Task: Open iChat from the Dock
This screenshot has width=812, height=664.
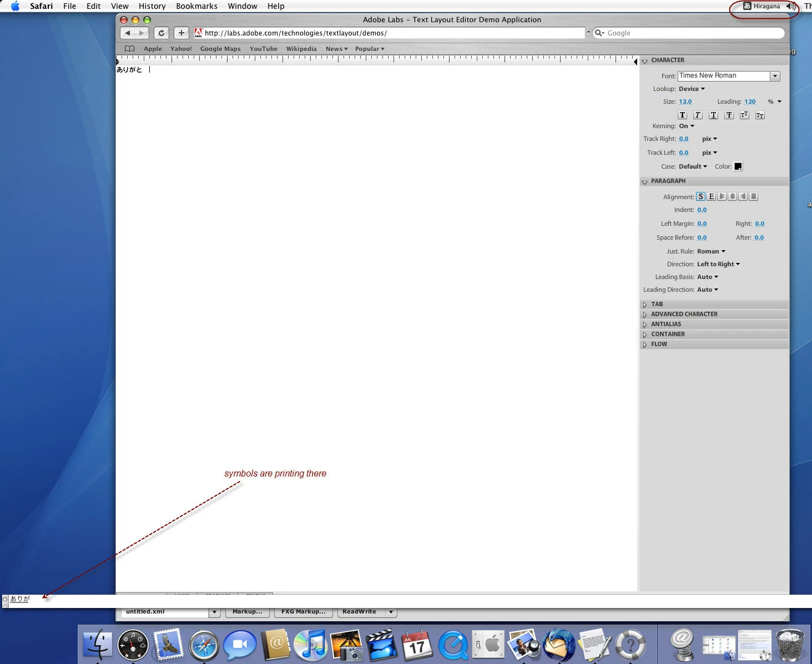Action: (x=239, y=645)
